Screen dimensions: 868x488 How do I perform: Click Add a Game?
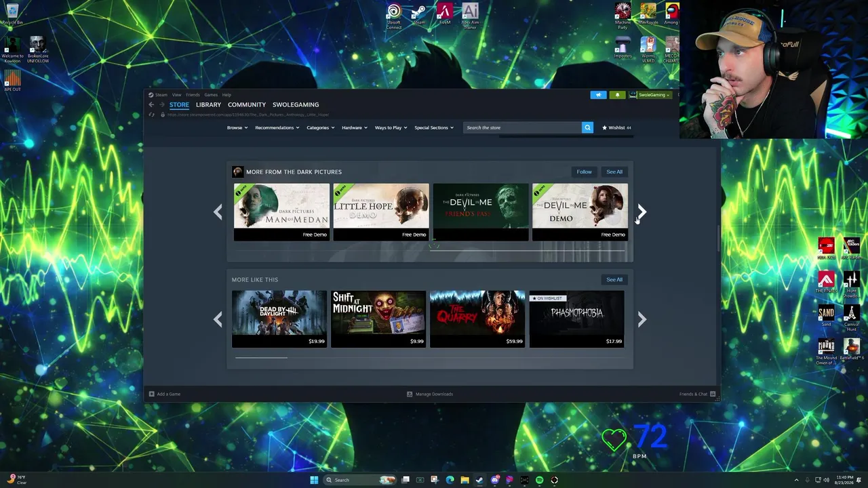coord(165,394)
